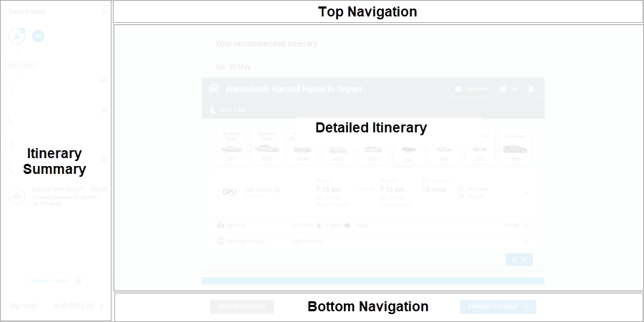Viewport: 644px width, 322px height.
Task: Click the Transfer from Airport taxi icon
Action: point(17,196)
